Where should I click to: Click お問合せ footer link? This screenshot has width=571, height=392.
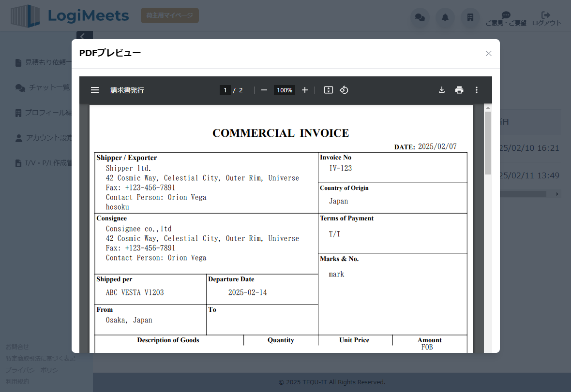click(17, 347)
